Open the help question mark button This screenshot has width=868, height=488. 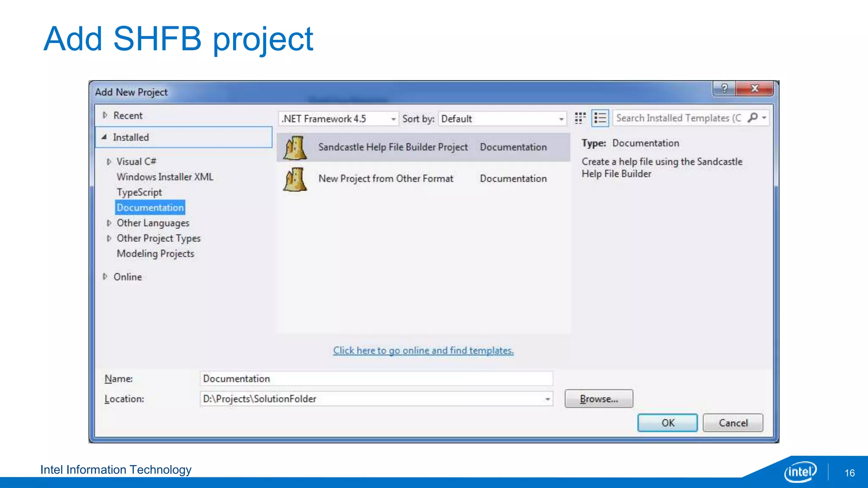(x=725, y=88)
